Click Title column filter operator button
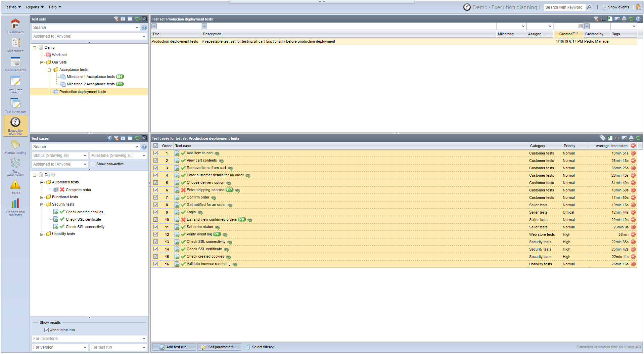The height and width of the screenshot is (354, 644). (x=154, y=26)
